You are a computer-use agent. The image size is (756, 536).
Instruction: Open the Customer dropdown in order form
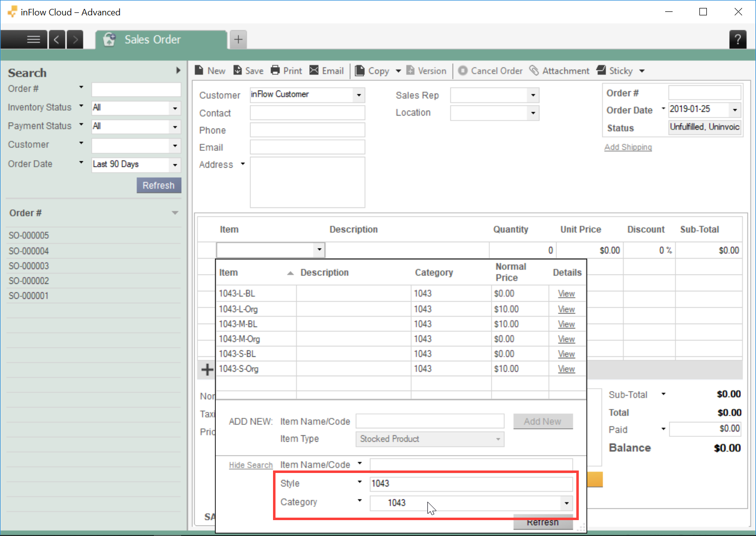(x=359, y=95)
